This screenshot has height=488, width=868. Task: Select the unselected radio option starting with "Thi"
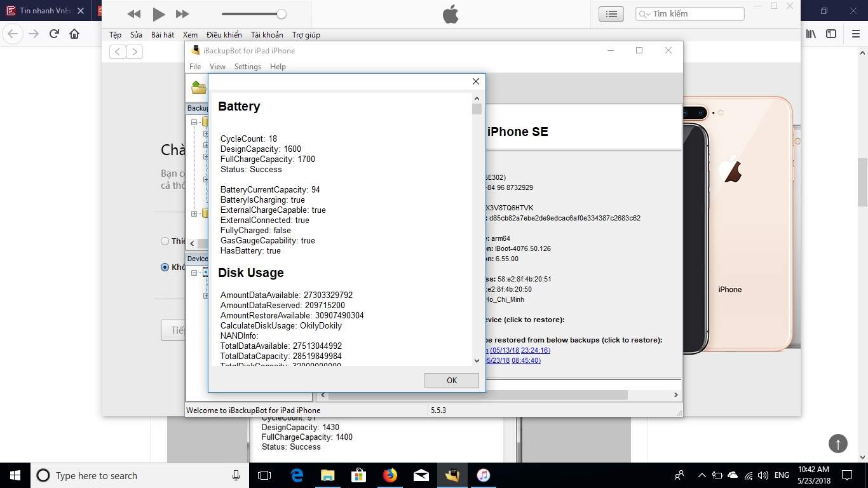point(165,241)
